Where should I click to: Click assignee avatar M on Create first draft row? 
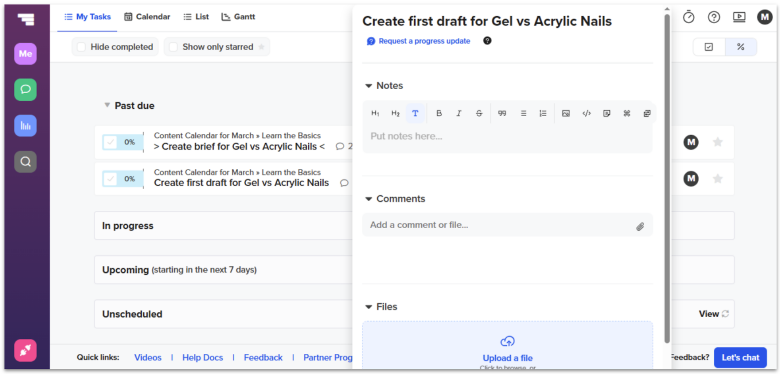coord(690,179)
